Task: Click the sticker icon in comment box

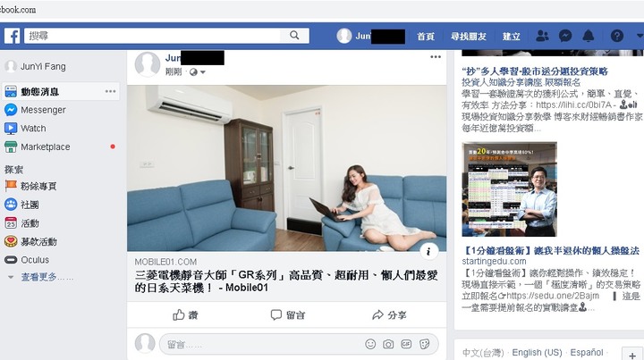Action: click(x=425, y=344)
